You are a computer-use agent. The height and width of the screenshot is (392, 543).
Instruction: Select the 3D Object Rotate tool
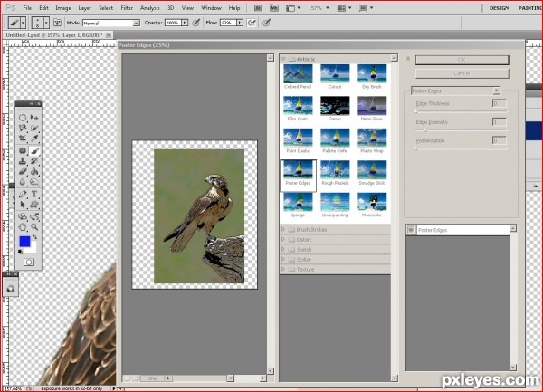(23, 216)
